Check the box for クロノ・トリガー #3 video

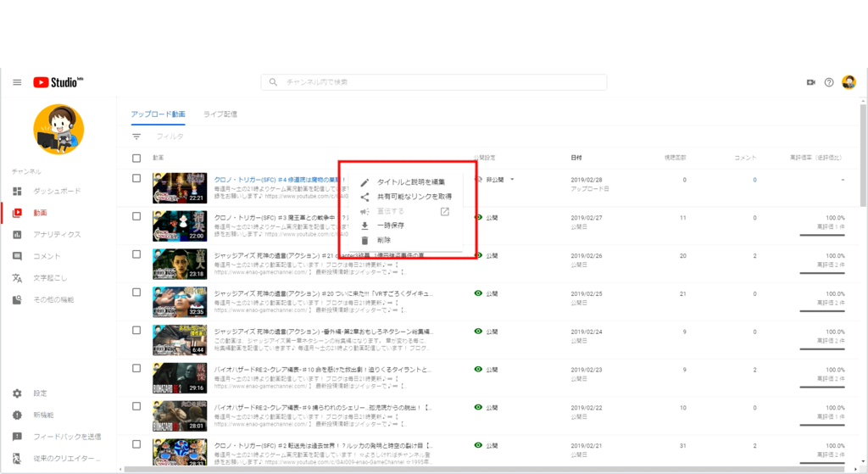136,216
